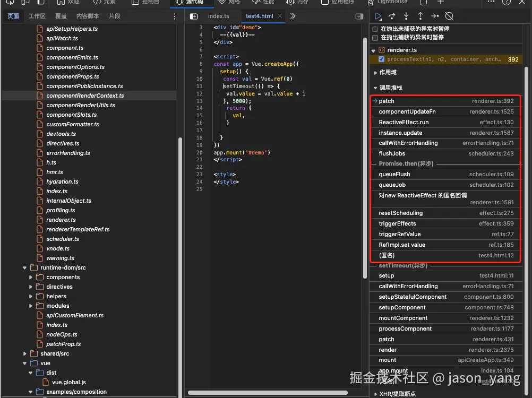Expand the components folder

31,278
